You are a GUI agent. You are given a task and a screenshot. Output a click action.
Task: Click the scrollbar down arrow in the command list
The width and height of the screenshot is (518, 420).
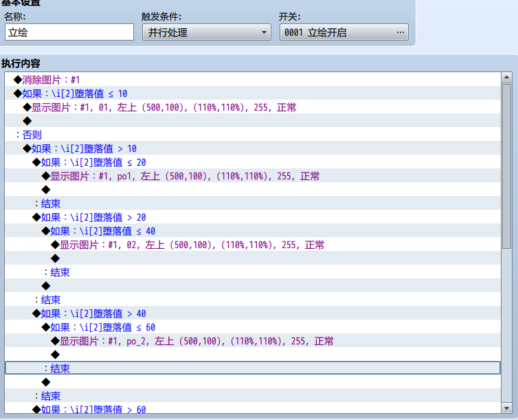pyautogui.click(x=506, y=408)
